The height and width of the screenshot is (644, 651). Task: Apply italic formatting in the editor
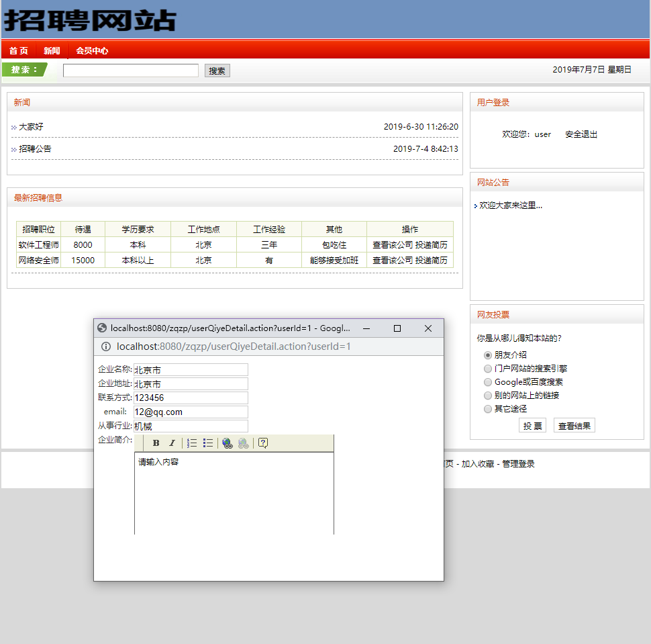click(172, 443)
